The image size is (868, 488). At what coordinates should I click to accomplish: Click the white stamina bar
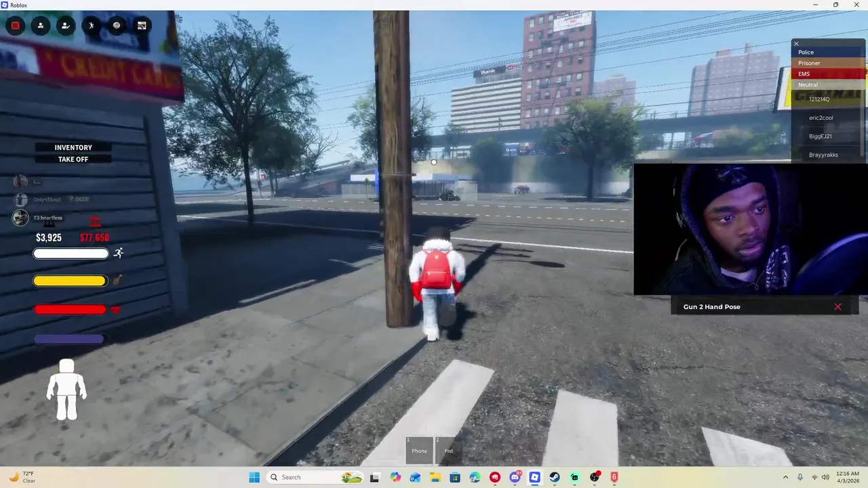tap(71, 253)
